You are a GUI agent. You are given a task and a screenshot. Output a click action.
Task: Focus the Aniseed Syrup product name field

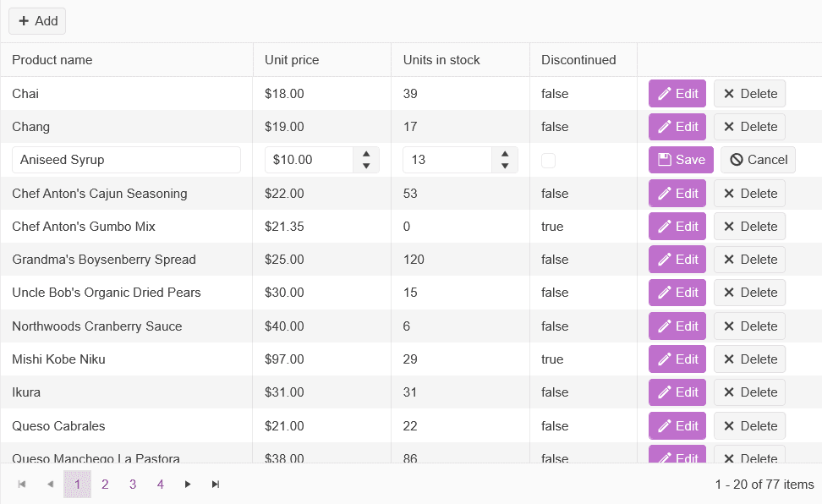click(126, 160)
